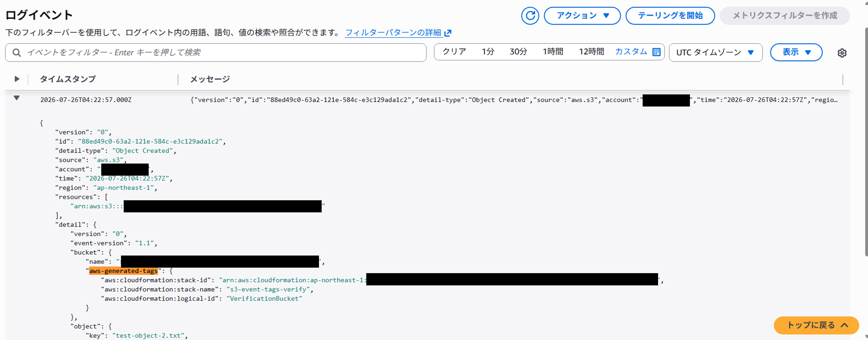Viewport: 868px width, 340px height.
Task: Collapse the 2026-07-26T04:22:57 log event row
Action: click(17, 98)
